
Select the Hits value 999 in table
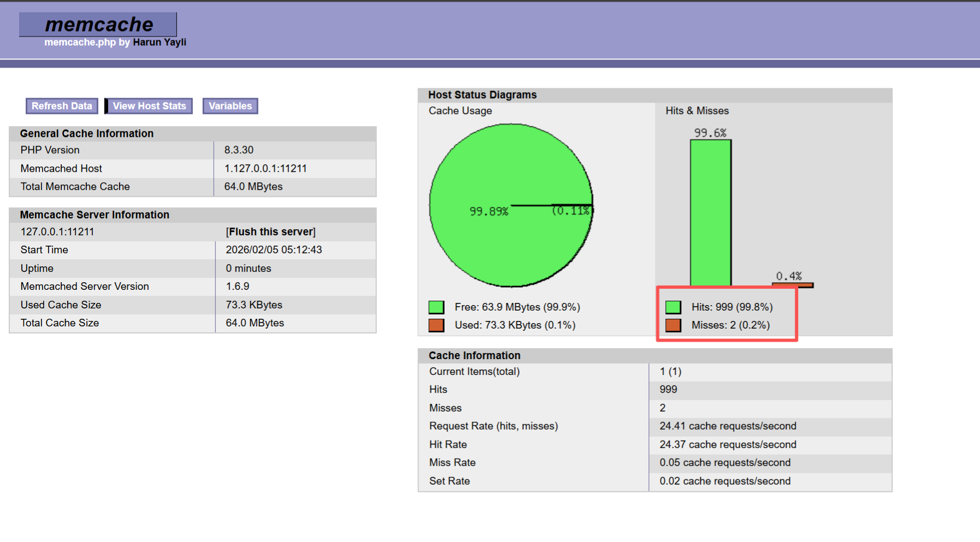pyautogui.click(x=668, y=390)
